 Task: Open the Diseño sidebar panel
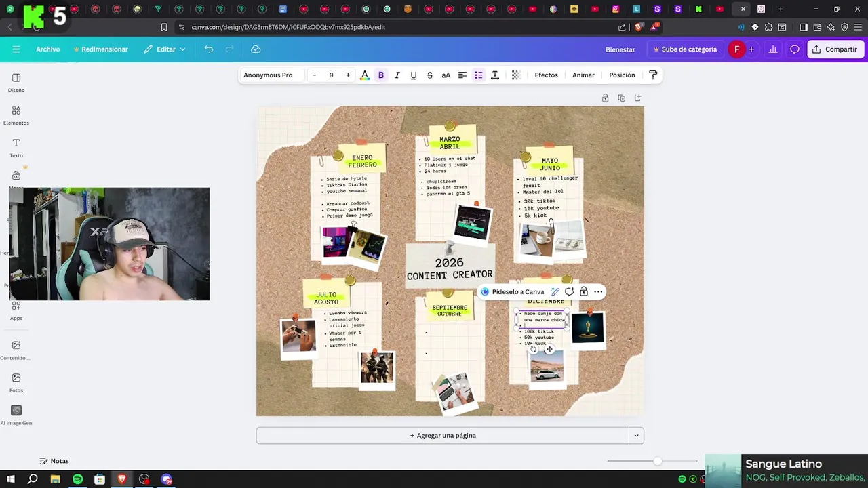click(16, 83)
